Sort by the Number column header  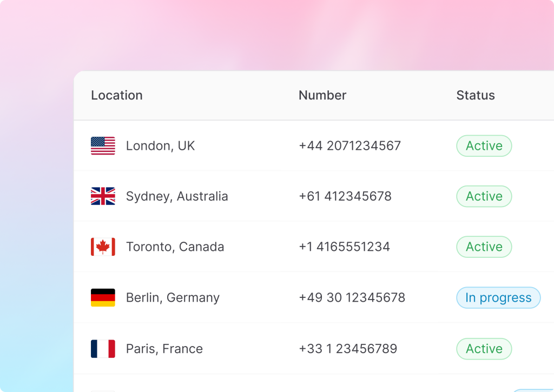click(322, 96)
